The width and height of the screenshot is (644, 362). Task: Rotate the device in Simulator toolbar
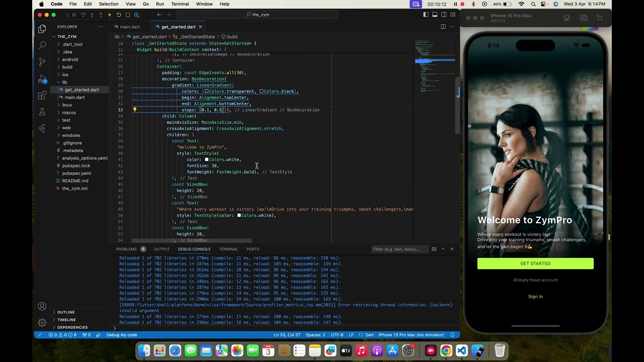599,18
